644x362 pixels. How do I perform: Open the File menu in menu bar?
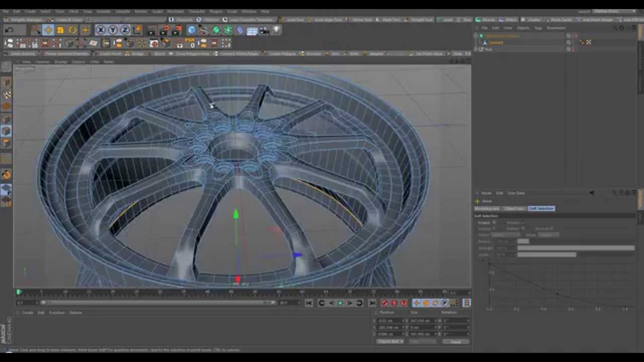pos(6,11)
